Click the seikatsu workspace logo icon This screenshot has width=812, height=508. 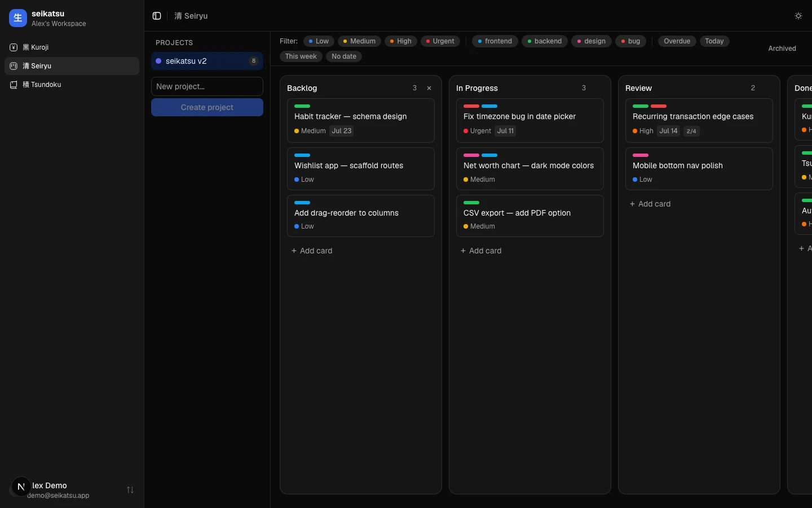18,18
